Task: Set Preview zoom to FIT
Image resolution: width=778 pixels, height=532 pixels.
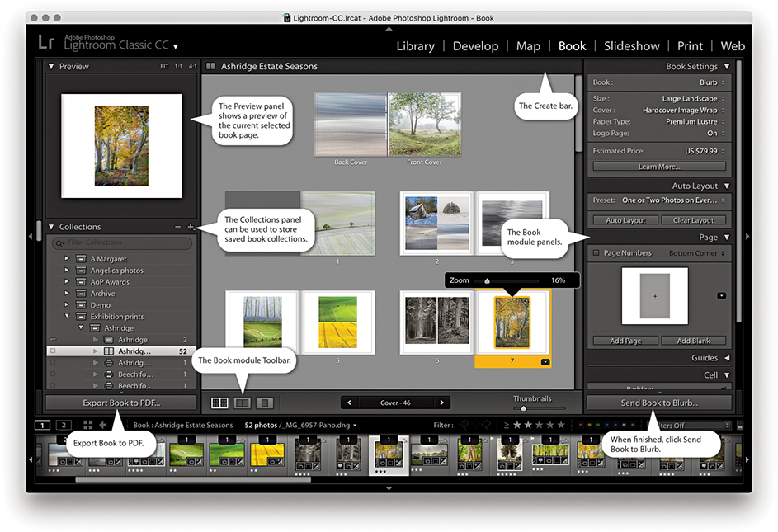Action: tap(164, 67)
